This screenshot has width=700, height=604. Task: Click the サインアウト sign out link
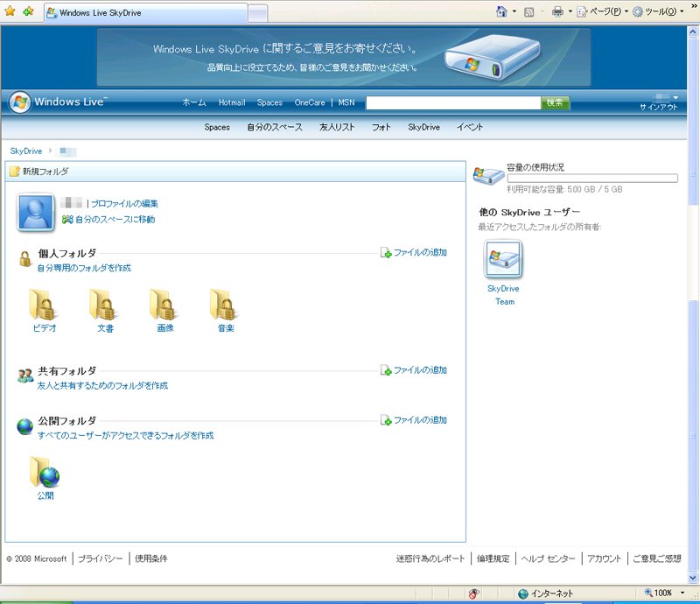coord(659,107)
